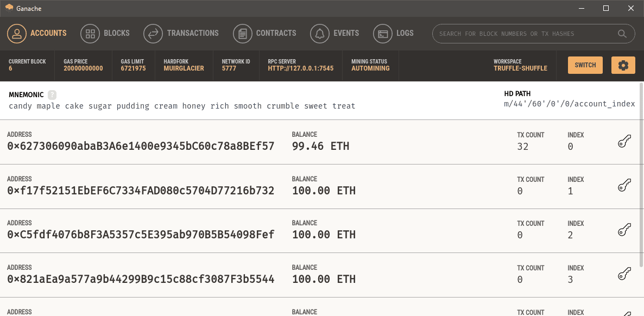The image size is (644, 316).
Task: Open the Contracts tab
Action: click(265, 33)
